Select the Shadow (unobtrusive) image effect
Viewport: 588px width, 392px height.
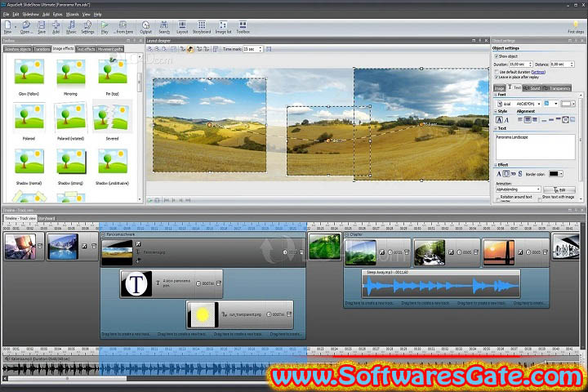click(x=112, y=166)
